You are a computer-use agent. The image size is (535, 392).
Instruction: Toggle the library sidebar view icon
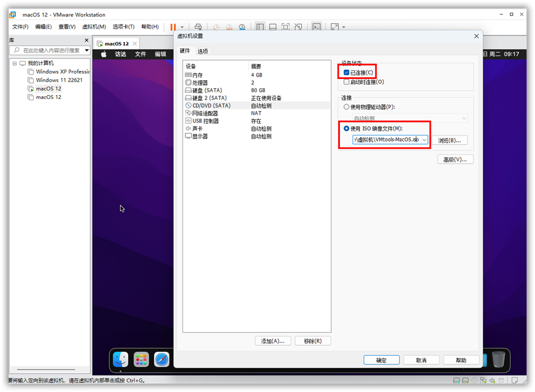pos(260,27)
